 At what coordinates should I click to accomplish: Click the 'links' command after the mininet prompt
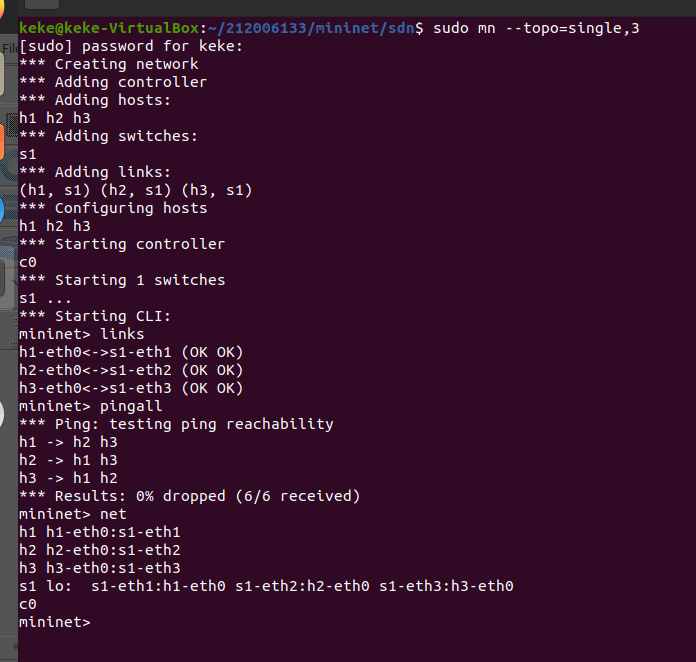click(x=122, y=334)
